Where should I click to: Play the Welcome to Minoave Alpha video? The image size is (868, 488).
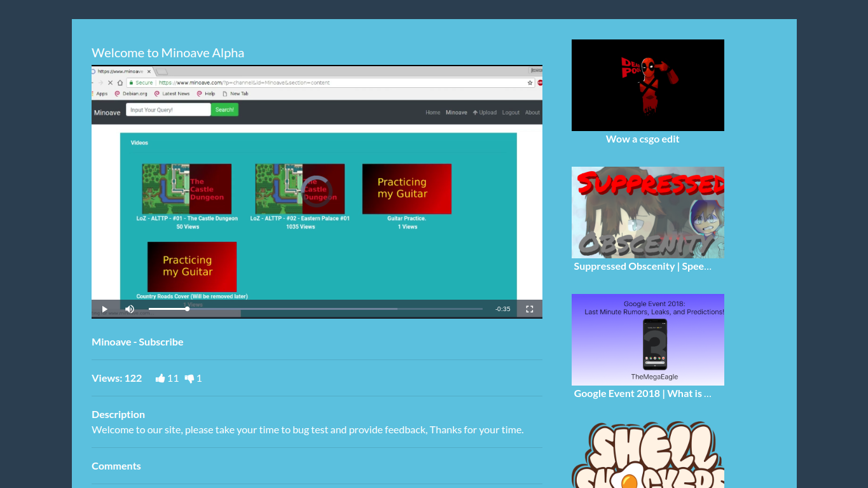[x=104, y=309]
